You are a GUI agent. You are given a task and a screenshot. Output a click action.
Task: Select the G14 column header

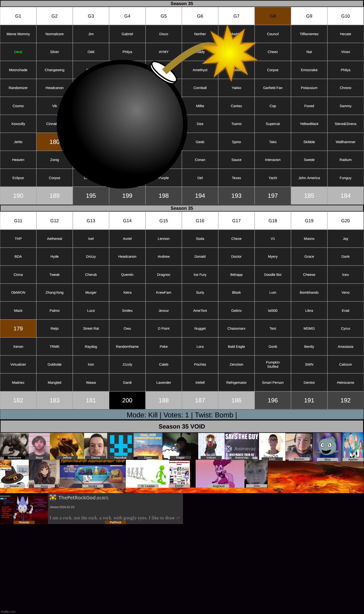point(127,221)
